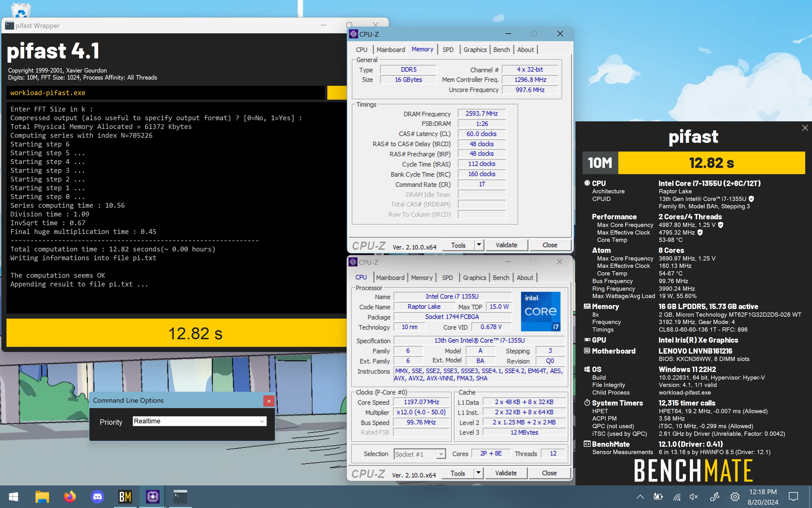The width and height of the screenshot is (812, 508).
Task: Click Tools button in lower CPU-Z
Action: pyautogui.click(x=458, y=473)
